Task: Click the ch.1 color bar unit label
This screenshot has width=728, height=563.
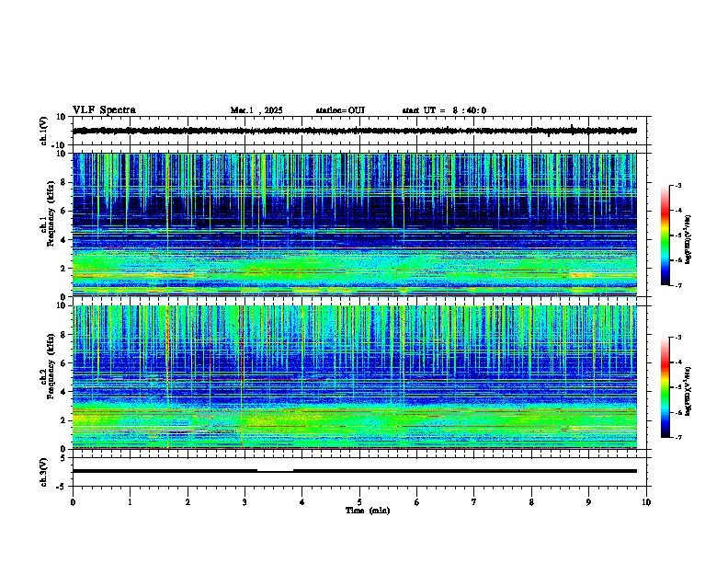Action: click(x=688, y=239)
